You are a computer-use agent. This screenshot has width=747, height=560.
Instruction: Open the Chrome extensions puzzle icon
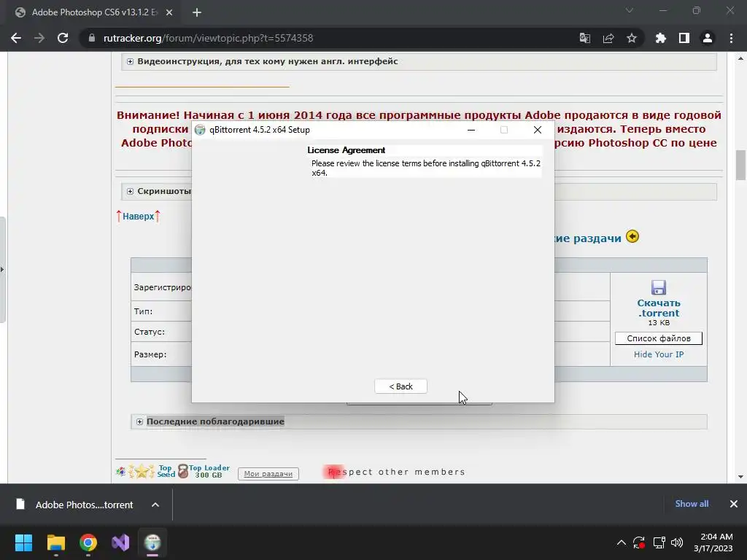pyautogui.click(x=661, y=38)
